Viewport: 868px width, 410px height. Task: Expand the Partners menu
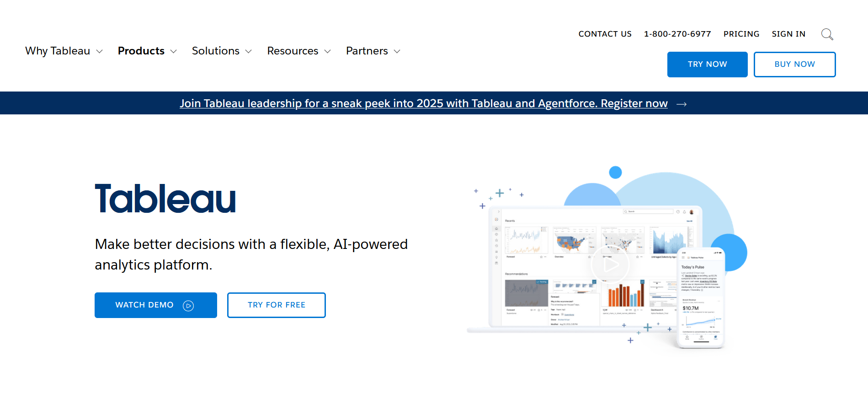[x=373, y=51]
